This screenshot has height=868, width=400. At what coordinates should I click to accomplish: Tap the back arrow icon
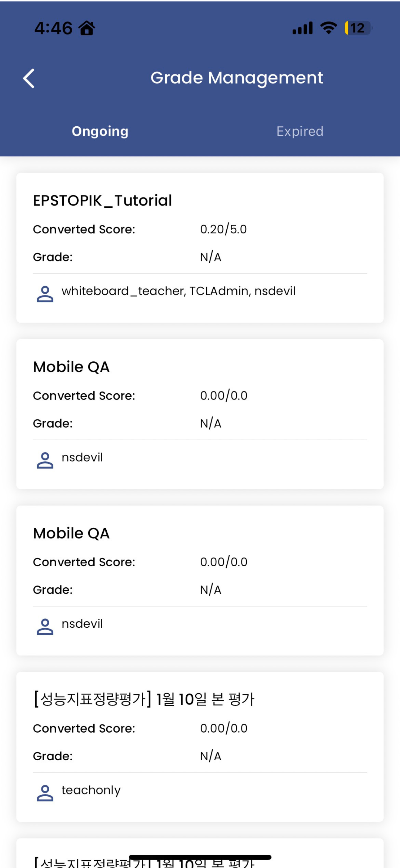[29, 78]
